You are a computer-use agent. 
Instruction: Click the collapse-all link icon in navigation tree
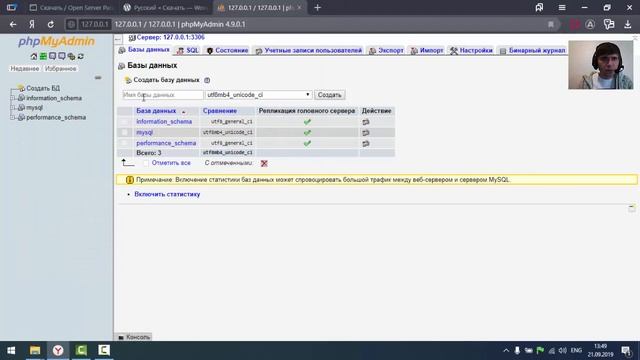pyautogui.click(x=98, y=77)
